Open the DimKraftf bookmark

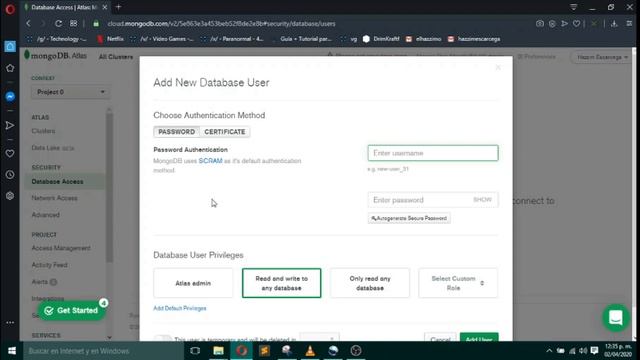coord(381,39)
